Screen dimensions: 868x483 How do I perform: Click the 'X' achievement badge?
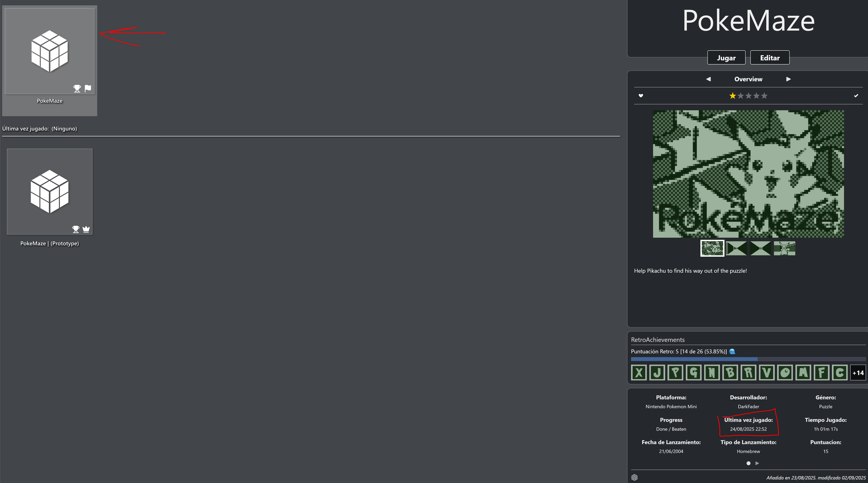click(639, 373)
